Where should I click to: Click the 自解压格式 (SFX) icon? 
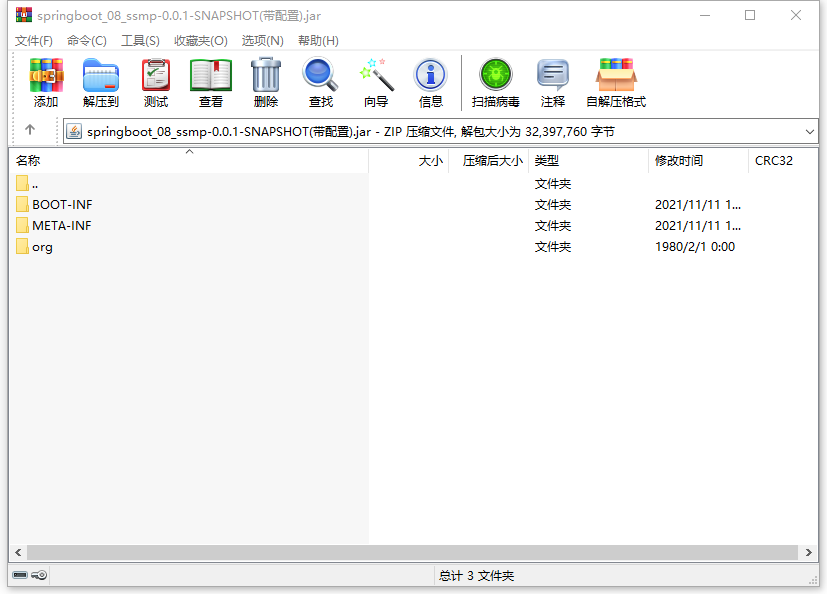616,82
